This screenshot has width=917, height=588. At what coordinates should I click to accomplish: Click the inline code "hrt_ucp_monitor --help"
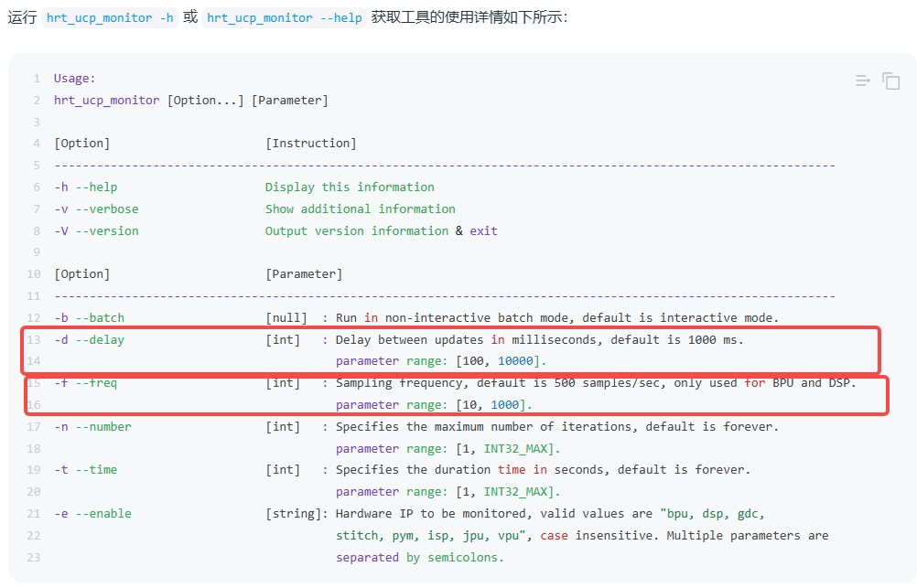pos(285,18)
